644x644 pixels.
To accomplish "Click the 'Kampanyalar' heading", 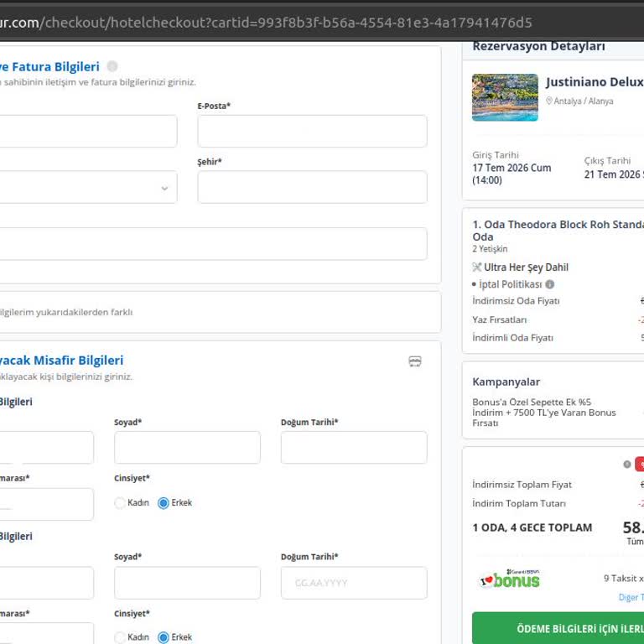I will pyautogui.click(x=506, y=382).
